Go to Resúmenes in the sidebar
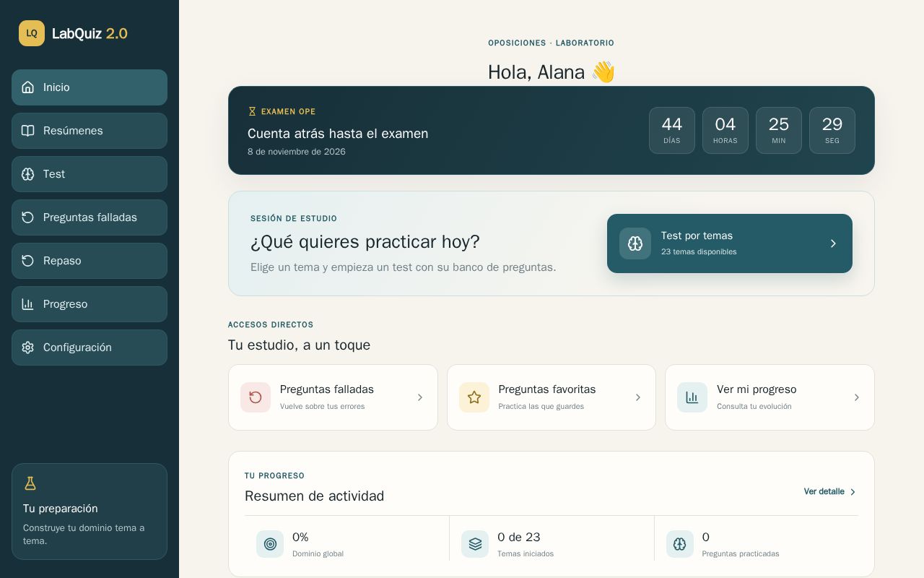 90,131
